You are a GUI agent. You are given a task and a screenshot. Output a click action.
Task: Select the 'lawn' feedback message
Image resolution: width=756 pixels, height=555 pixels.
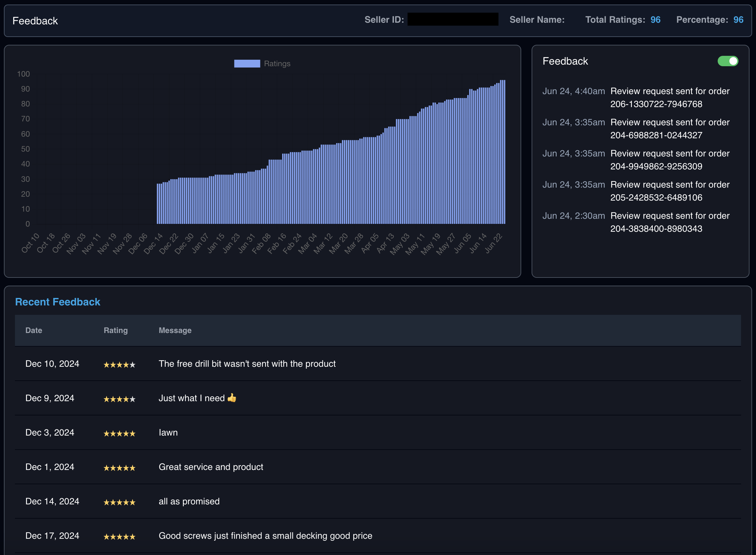(168, 432)
